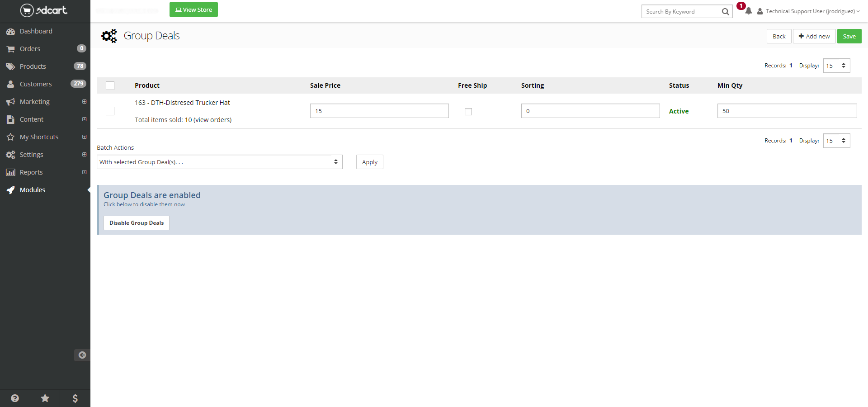Viewport: 868px width, 407px height.
Task: Click the Sale Price input field
Action: [379, 111]
